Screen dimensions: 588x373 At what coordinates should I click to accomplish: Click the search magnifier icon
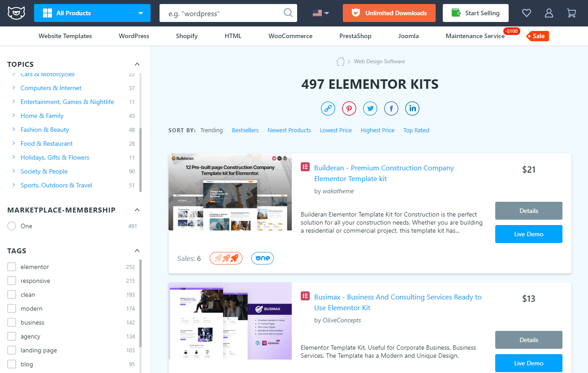(x=288, y=13)
